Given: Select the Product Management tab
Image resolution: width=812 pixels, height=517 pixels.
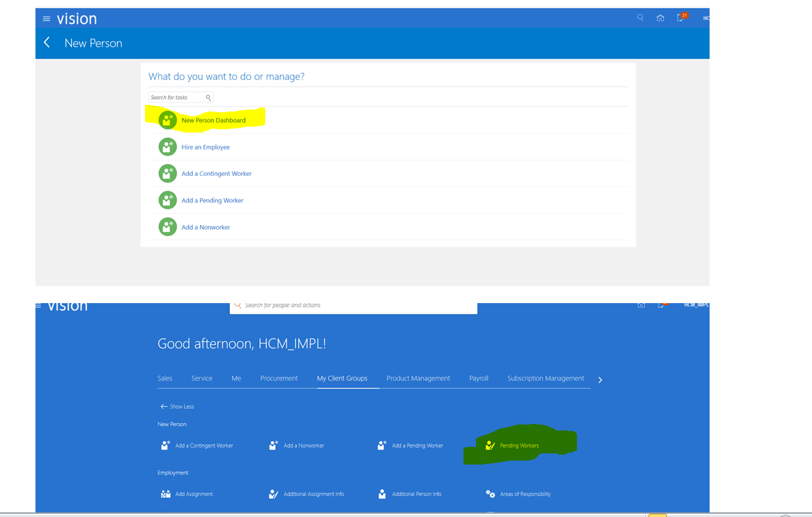Looking at the screenshot, I should coord(418,378).
